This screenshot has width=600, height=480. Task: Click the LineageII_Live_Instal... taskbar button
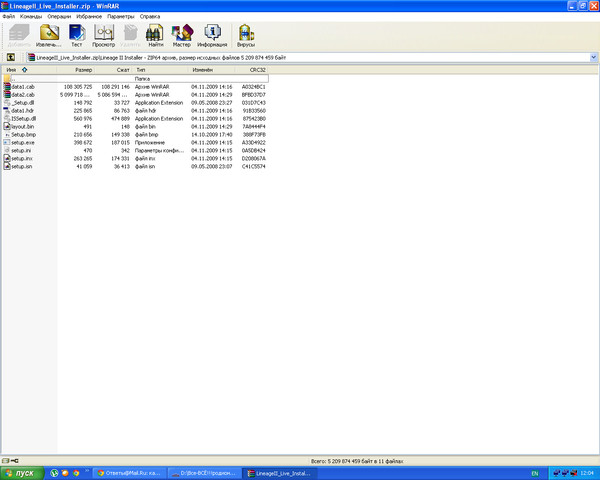point(280,473)
